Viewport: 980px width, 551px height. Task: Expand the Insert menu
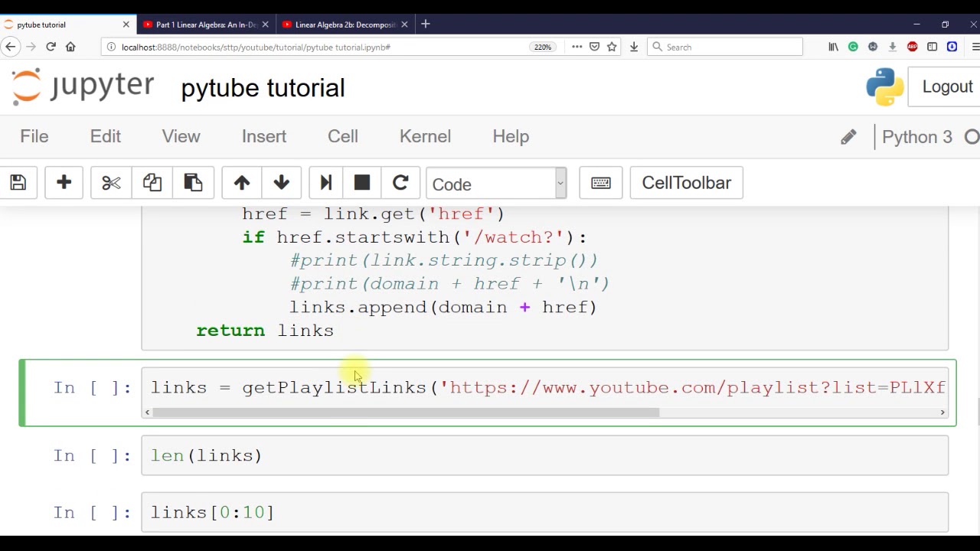point(264,136)
